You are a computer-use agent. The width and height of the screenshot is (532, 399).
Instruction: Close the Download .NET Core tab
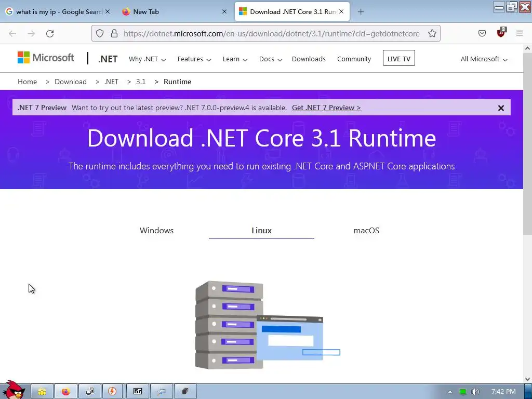(x=341, y=11)
